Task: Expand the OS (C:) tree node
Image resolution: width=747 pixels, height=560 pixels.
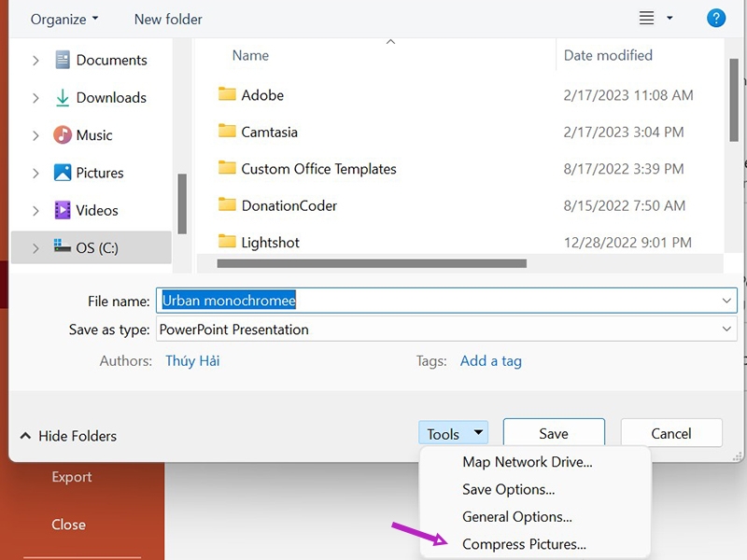Action: 35,248
